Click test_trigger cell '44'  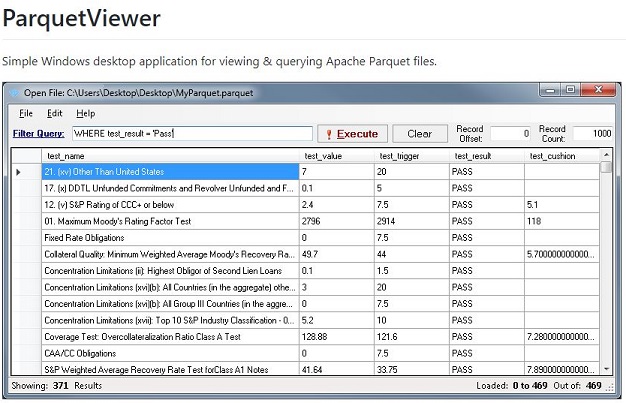pos(412,254)
